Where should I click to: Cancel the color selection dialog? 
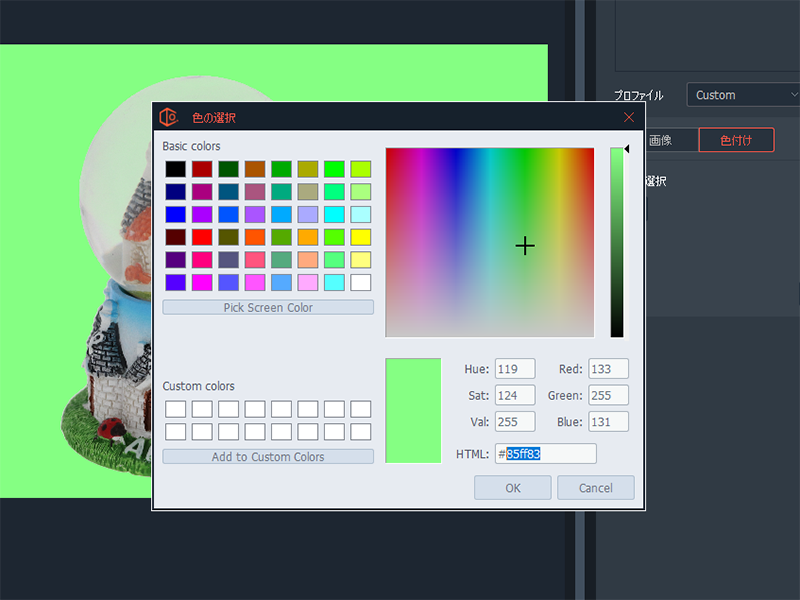click(596, 488)
